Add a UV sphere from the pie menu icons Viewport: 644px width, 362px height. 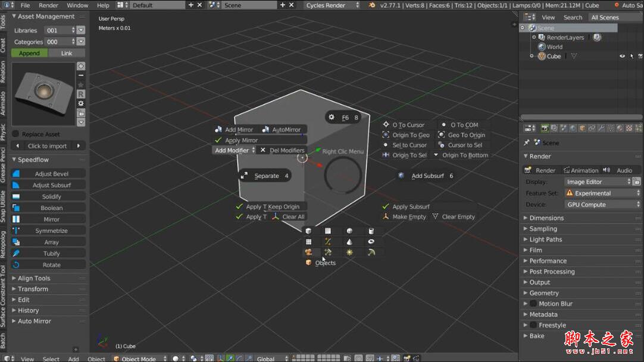click(349, 231)
